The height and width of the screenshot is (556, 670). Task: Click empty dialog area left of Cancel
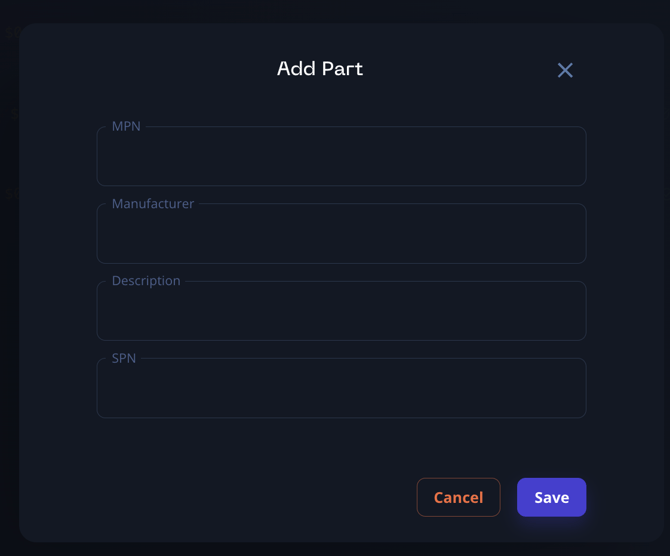pyautogui.click(x=250, y=497)
